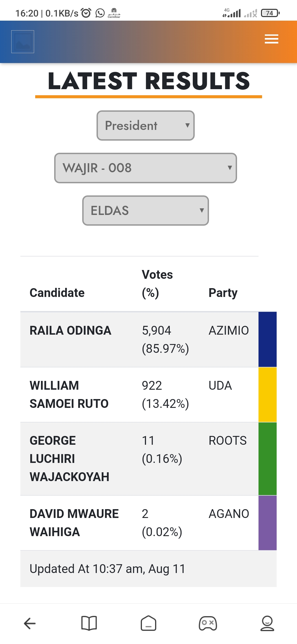Tap the battery level indicator
This screenshot has width=297, height=644.
[270, 13]
